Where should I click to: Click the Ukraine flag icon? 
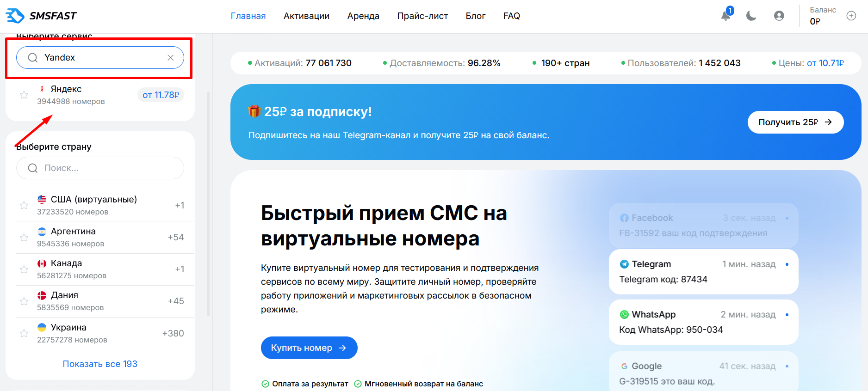tap(42, 327)
